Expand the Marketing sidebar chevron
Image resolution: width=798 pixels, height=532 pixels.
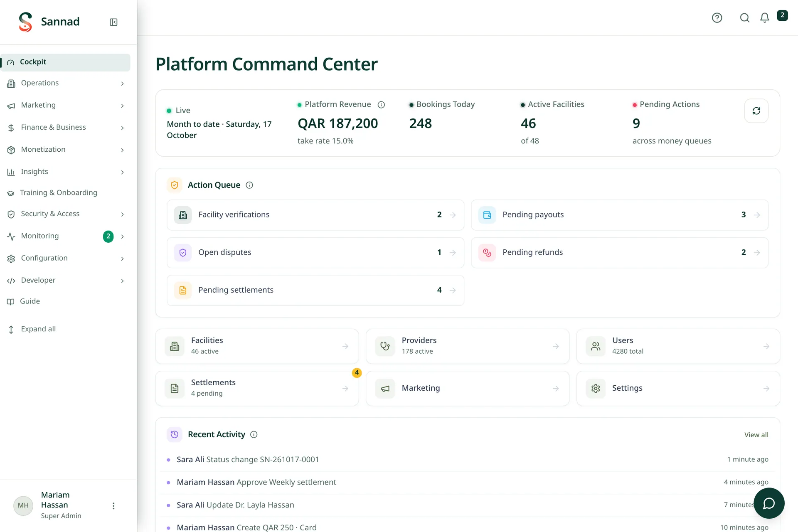click(122, 106)
